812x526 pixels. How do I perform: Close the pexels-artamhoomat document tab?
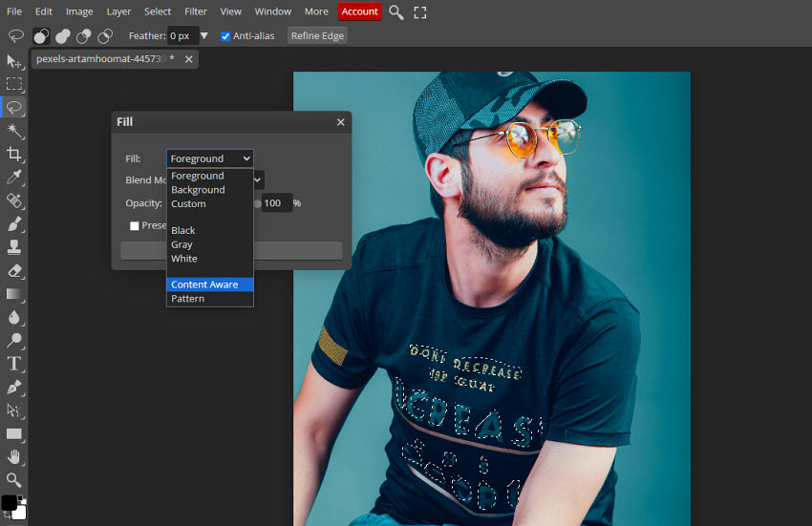[x=189, y=59]
